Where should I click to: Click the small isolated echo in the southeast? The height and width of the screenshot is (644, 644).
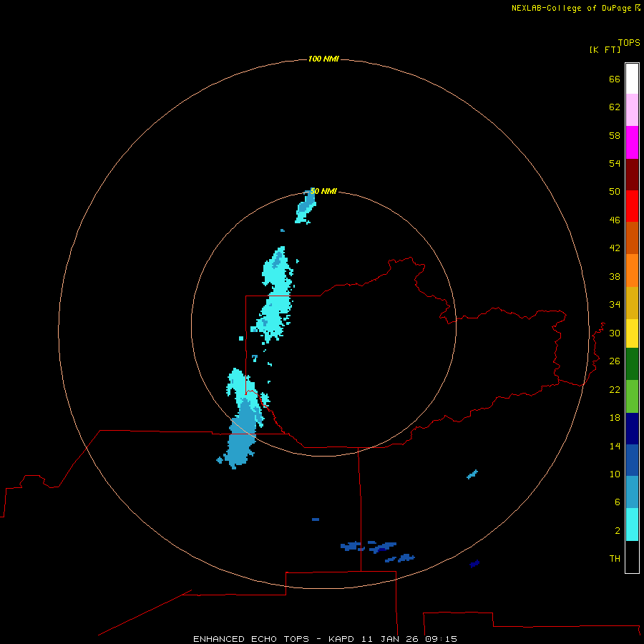click(472, 474)
